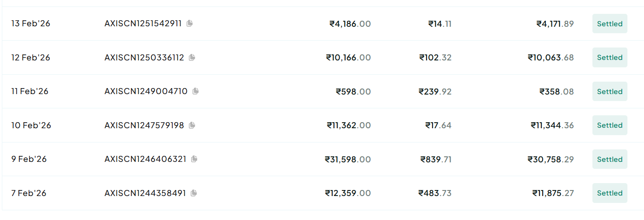Select the 12 Feb'26 date cell
The height and width of the screenshot is (220, 644).
(x=31, y=58)
